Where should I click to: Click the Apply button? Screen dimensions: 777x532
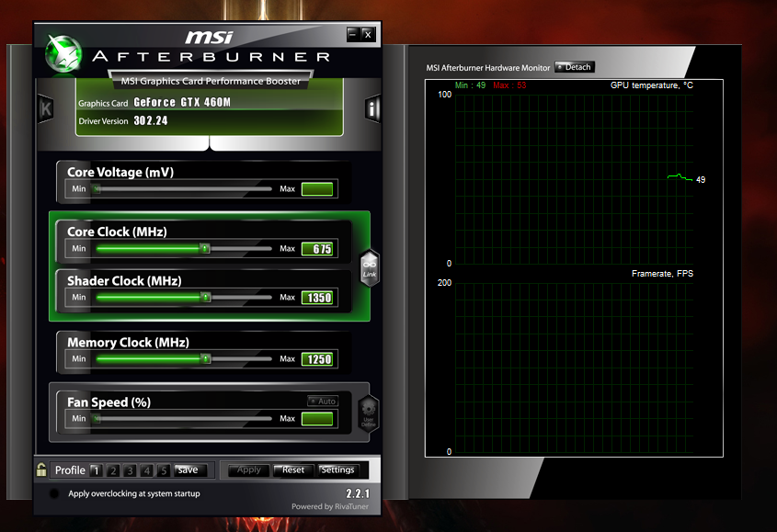coord(249,470)
